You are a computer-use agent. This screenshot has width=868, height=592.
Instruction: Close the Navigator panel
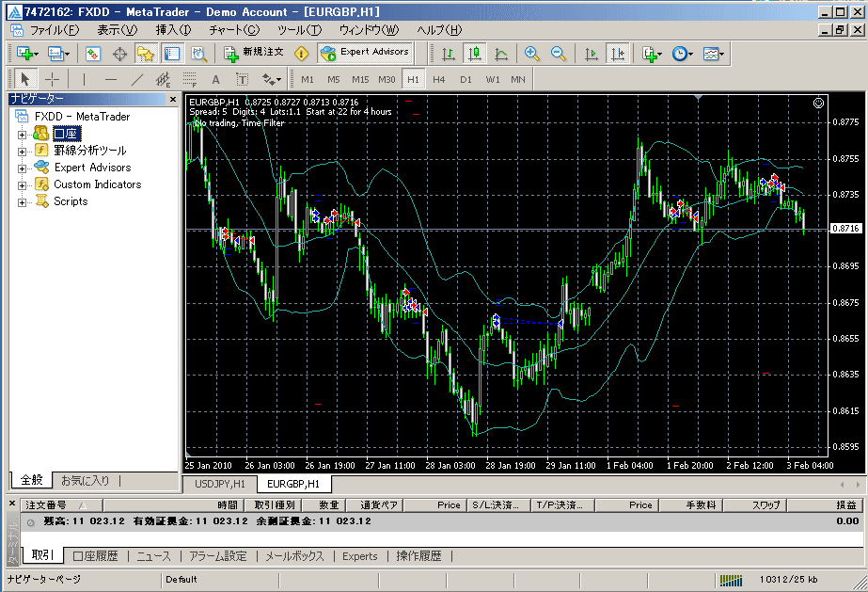173,99
